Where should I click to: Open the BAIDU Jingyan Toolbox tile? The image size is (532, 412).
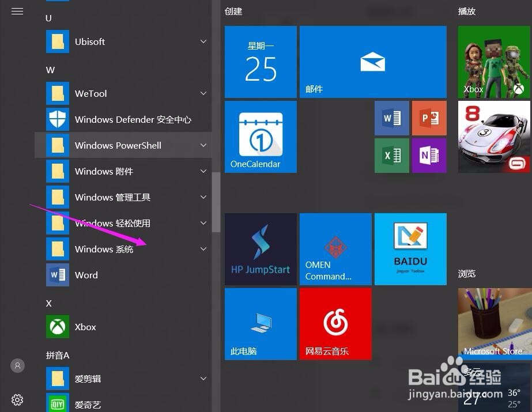pos(410,250)
